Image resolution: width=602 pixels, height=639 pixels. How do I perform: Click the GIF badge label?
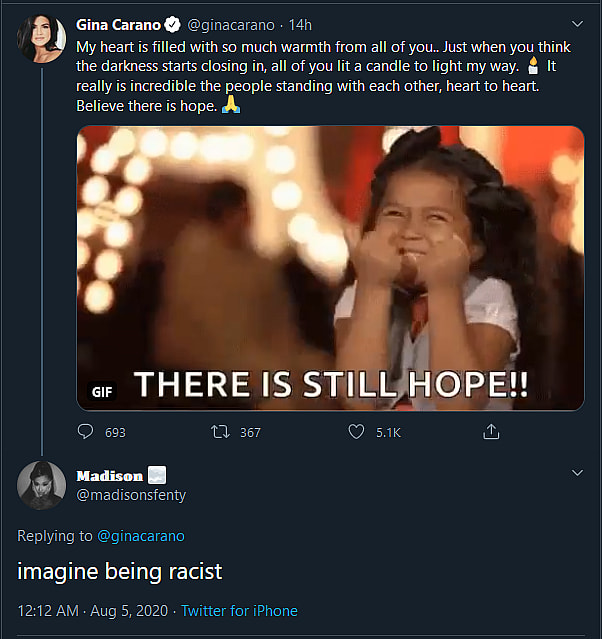(x=102, y=391)
